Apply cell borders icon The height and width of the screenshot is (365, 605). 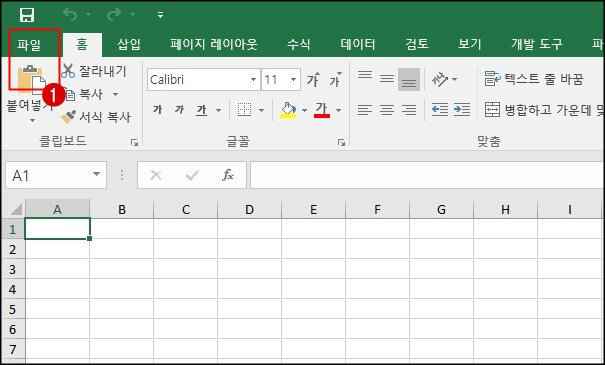(244, 110)
